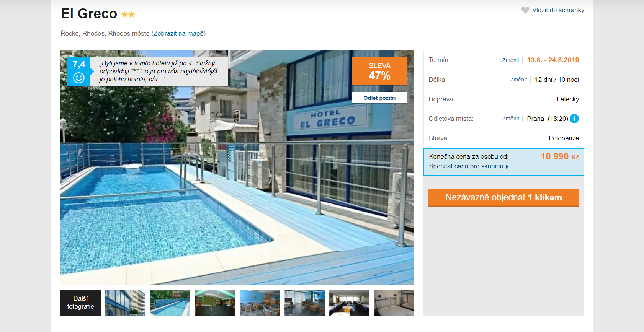
Task: Expand group price arrow next to Spočítat cenu
Action: [507, 167]
